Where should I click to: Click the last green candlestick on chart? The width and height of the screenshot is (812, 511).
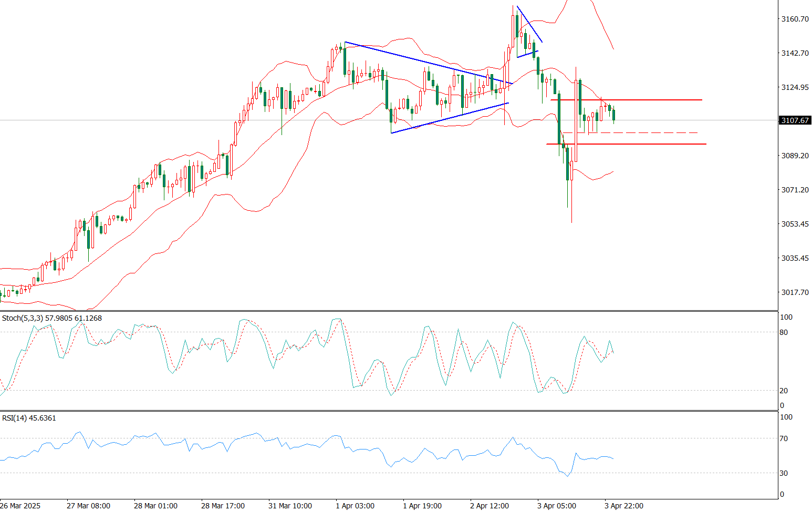click(614, 115)
